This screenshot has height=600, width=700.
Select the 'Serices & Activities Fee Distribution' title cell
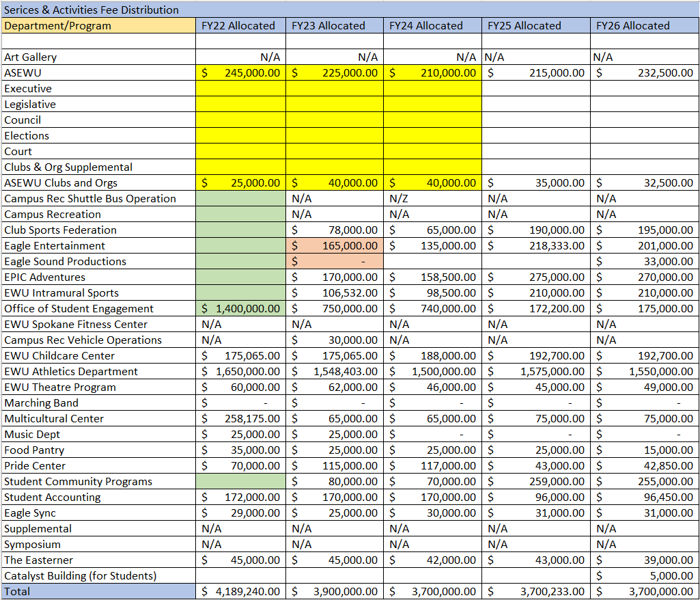[x=92, y=10]
